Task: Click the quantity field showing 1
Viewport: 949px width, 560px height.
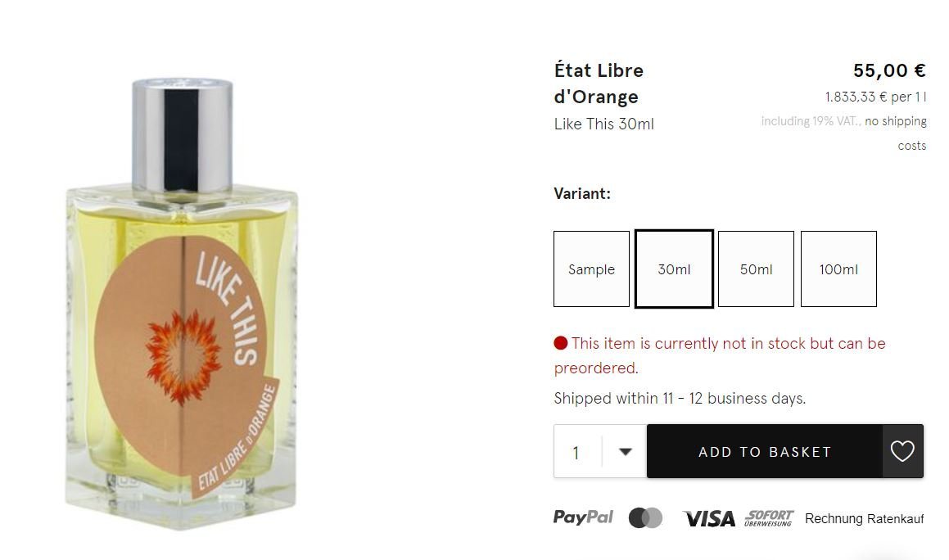Action: 577,452
